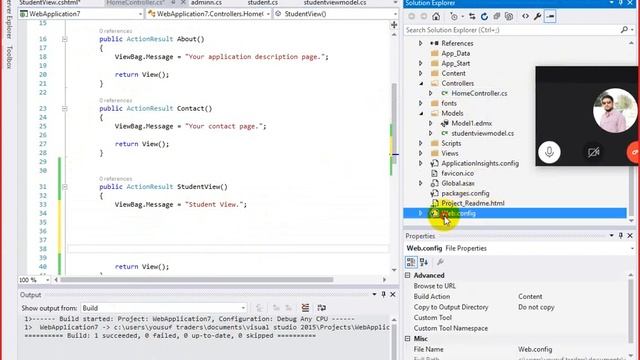Image resolution: width=640 pixels, height=360 pixels.
Task: Click Show All Files icon
Action: click(509, 16)
